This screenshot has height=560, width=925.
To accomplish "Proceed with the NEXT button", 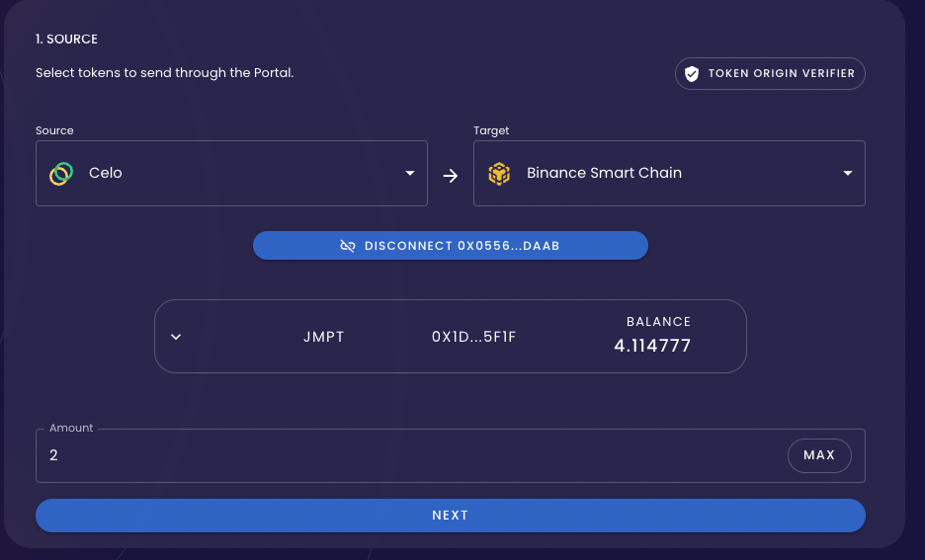I will click(451, 516).
